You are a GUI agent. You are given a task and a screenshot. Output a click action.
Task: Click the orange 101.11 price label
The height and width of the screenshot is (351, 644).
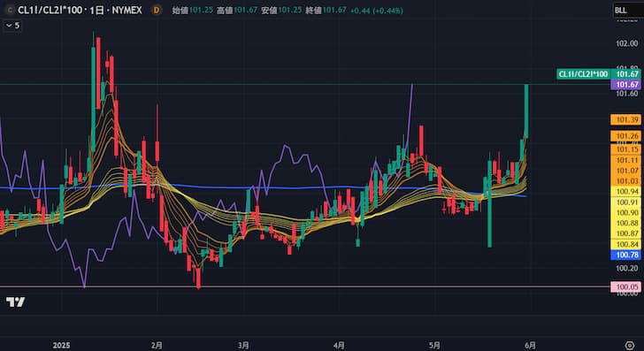point(626,160)
